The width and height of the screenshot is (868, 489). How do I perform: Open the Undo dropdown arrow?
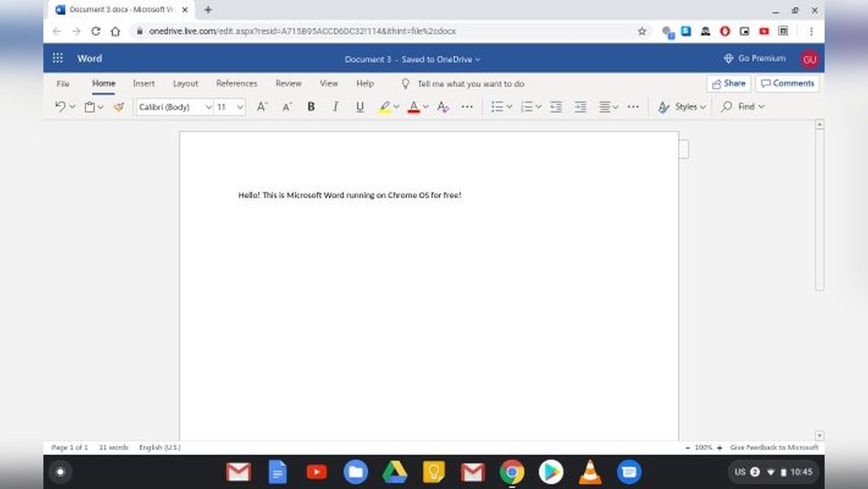click(72, 107)
